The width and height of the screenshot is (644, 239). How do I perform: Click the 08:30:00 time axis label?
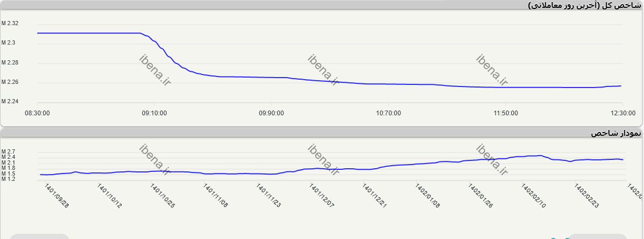coord(37,113)
